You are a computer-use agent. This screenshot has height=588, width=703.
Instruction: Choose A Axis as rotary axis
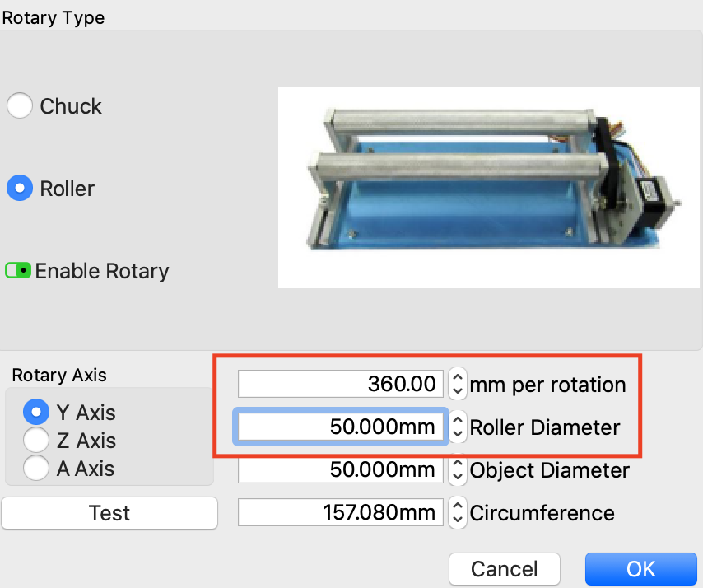36,469
